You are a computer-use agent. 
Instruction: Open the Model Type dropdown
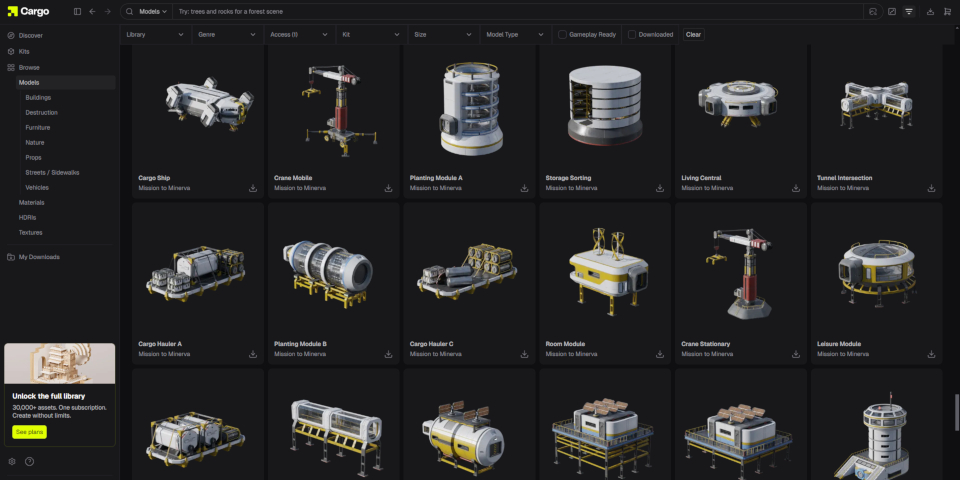(x=515, y=34)
